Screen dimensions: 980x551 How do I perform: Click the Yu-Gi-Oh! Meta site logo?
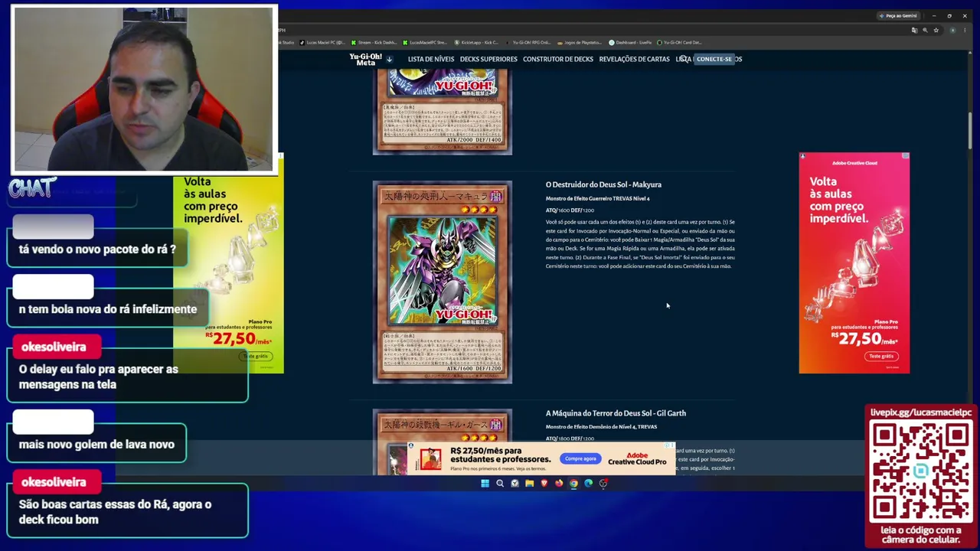pyautogui.click(x=365, y=59)
